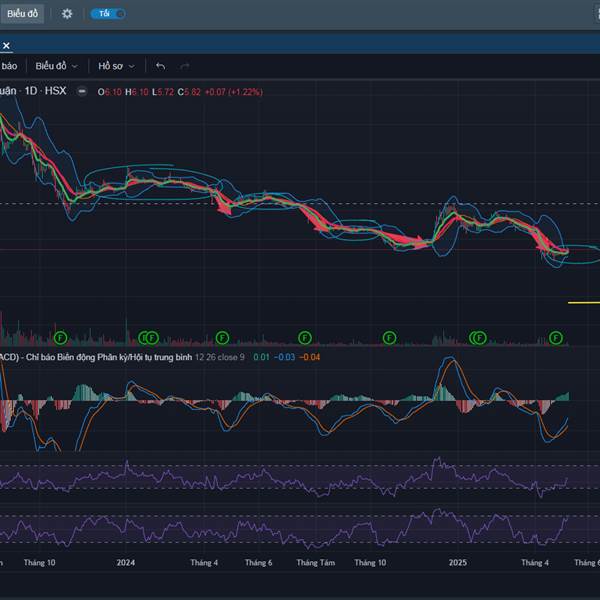
Task: Open the F event marker just after Tháng 10 2023
Action: (60, 338)
